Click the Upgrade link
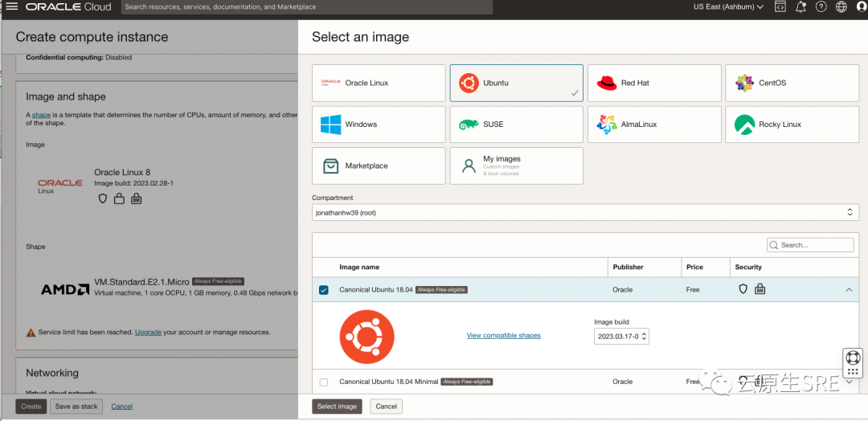Viewport: 868px width, 421px height. coord(149,333)
